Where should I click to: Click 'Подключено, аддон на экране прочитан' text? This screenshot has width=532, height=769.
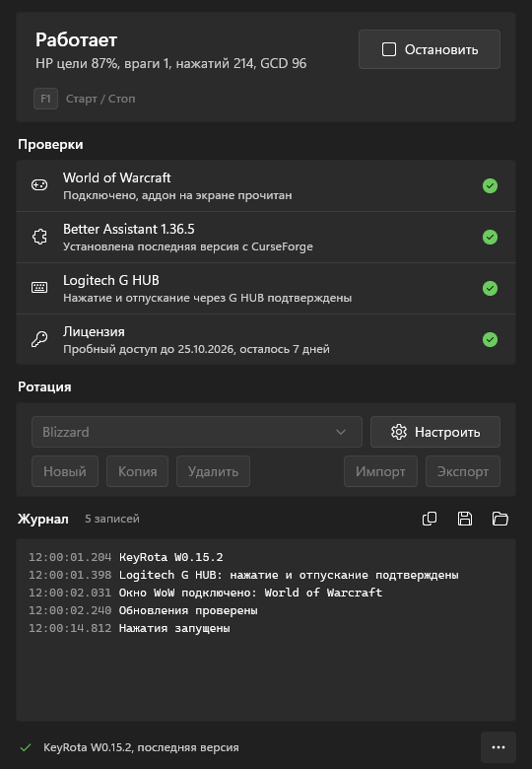pyautogui.click(x=177, y=195)
